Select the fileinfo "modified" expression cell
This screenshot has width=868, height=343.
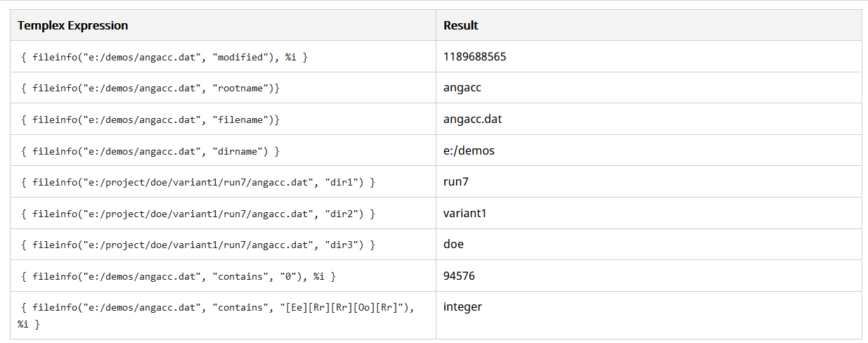click(x=164, y=57)
